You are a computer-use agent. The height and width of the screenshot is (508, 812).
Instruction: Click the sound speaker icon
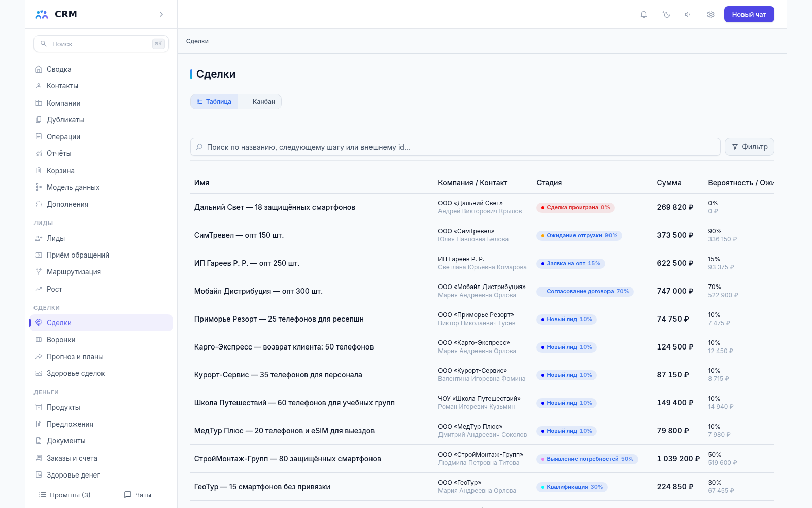688,14
